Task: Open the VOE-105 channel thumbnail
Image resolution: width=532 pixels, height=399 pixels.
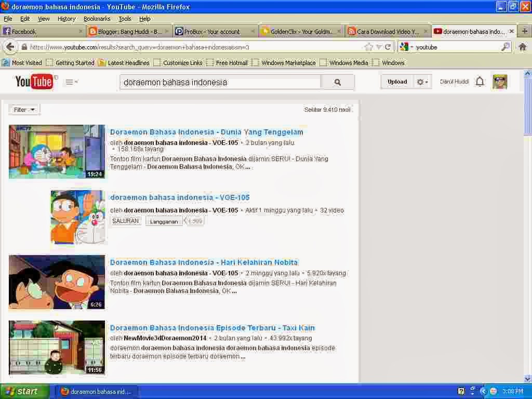Action: tap(78, 217)
